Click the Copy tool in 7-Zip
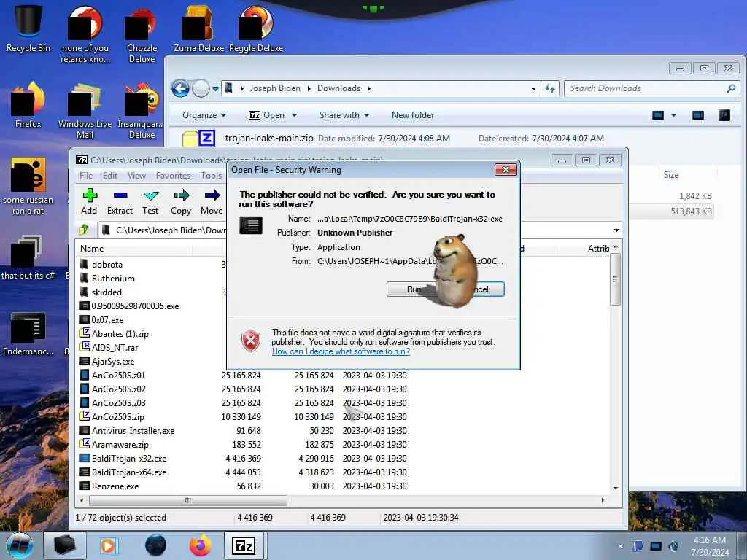The image size is (747, 560). click(181, 202)
